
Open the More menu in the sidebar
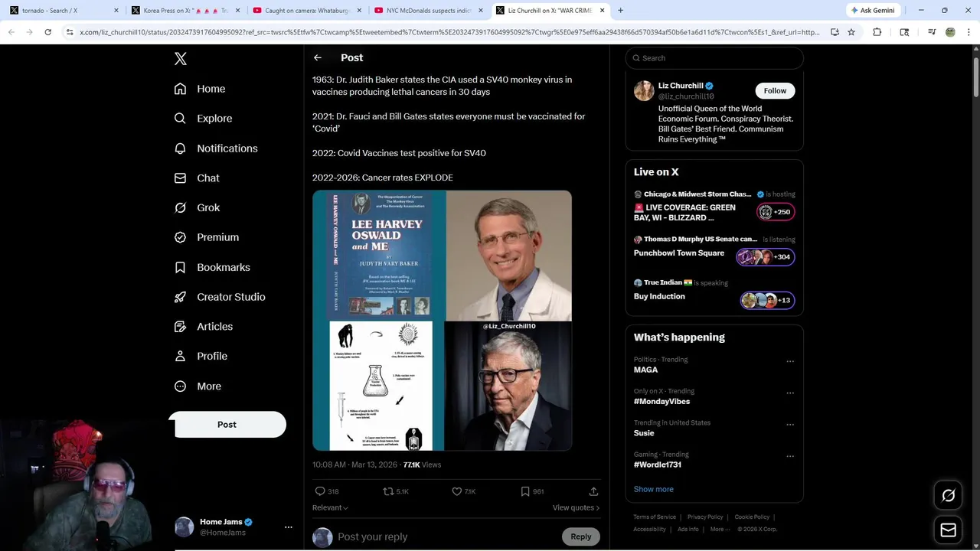[198, 386]
